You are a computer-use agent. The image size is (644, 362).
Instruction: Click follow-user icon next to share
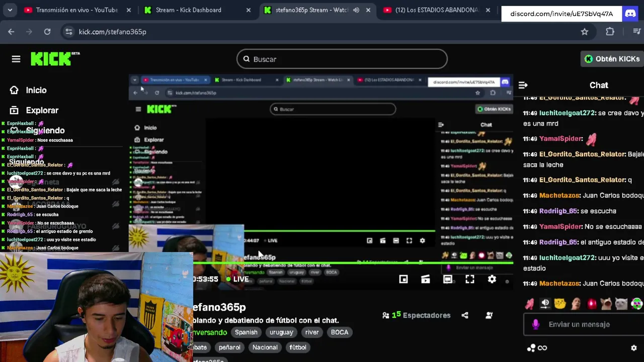point(489,315)
